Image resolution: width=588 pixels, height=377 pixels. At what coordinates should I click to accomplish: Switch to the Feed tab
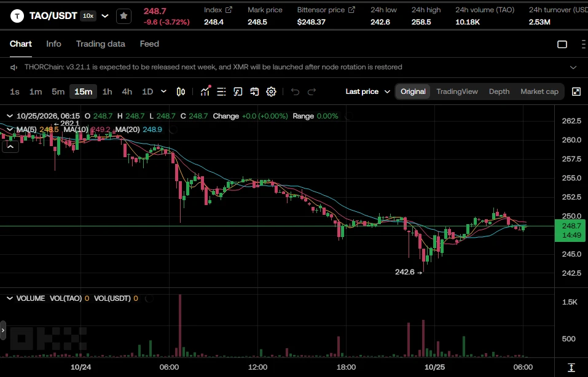point(149,44)
